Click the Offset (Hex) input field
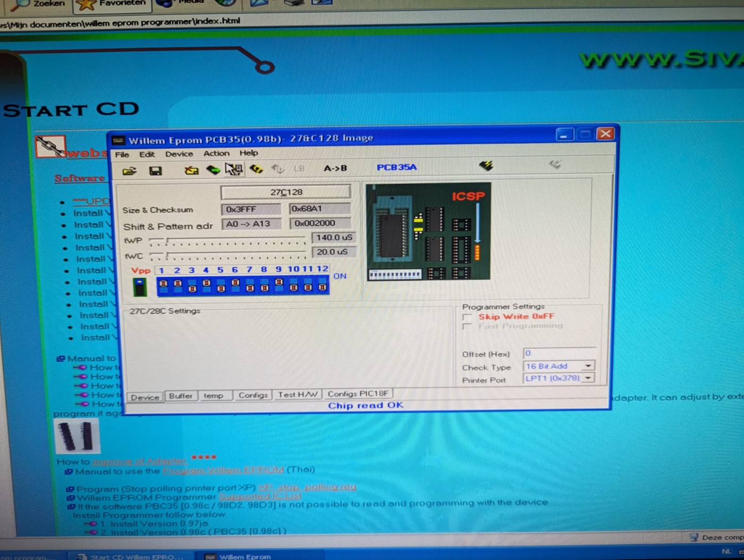The width and height of the screenshot is (744, 560). click(x=559, y=353)
